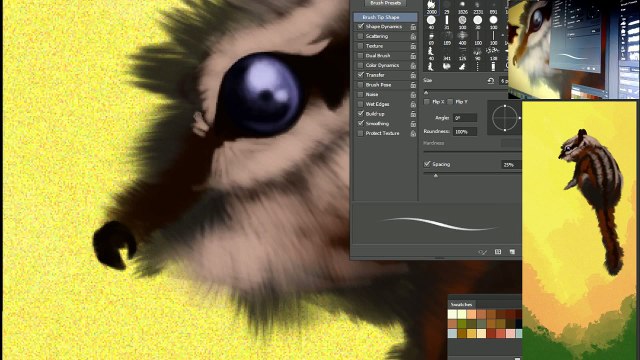Disable the Build-up checkbox

click(x=360, y=113)
